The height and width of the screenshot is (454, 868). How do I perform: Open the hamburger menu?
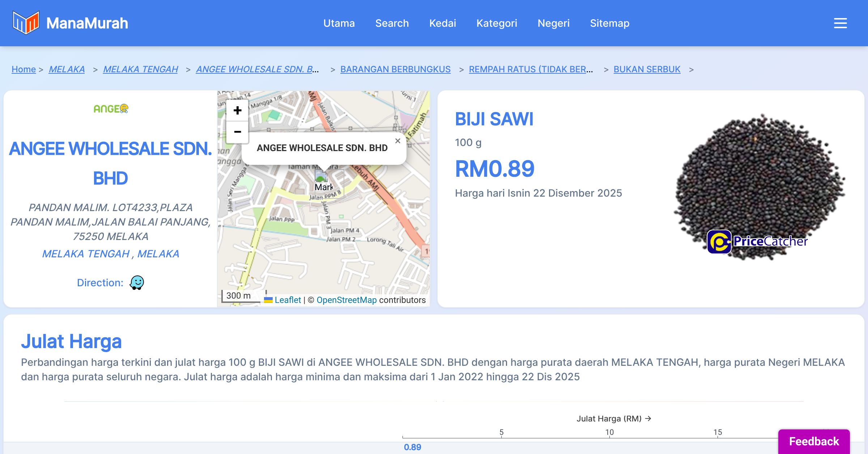(840, 23)
